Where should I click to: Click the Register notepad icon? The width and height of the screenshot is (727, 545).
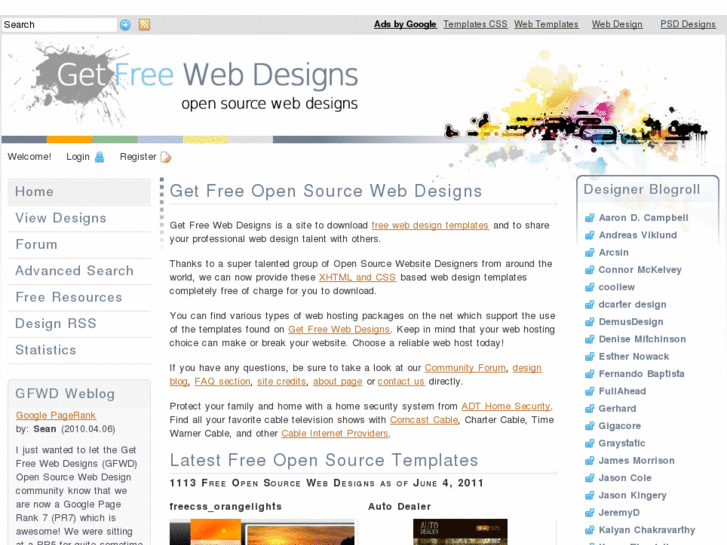pyautogui.click(x=166, y=157)
